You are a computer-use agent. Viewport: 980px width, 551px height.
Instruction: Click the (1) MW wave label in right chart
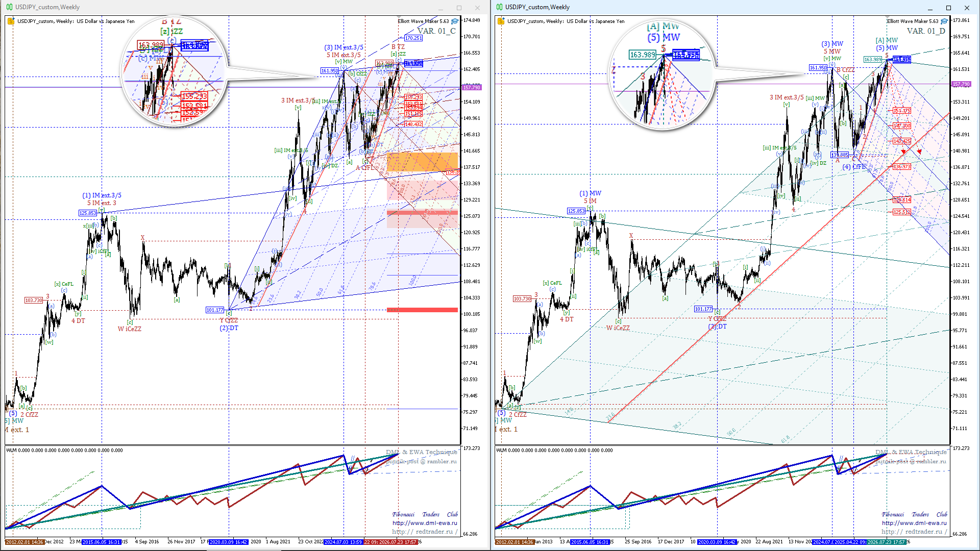[x=591, y=193]
